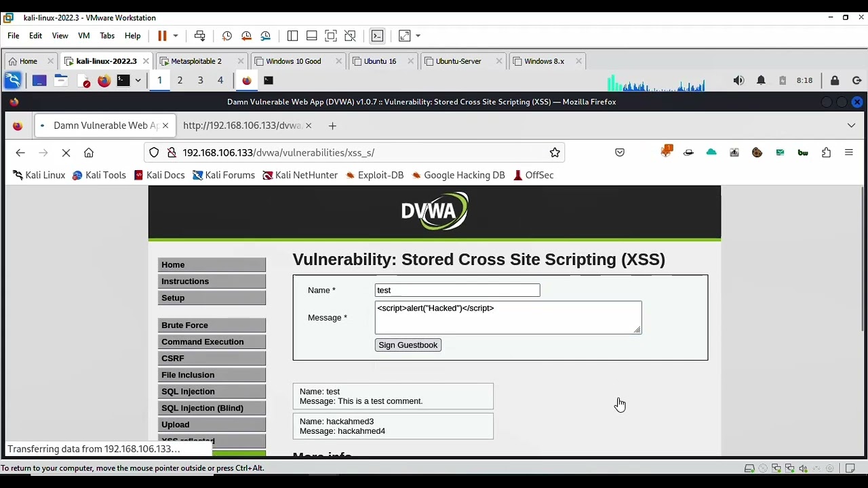Click the Name input field
The height and width of the screenshot is (488, 868).
pos(457,290)
